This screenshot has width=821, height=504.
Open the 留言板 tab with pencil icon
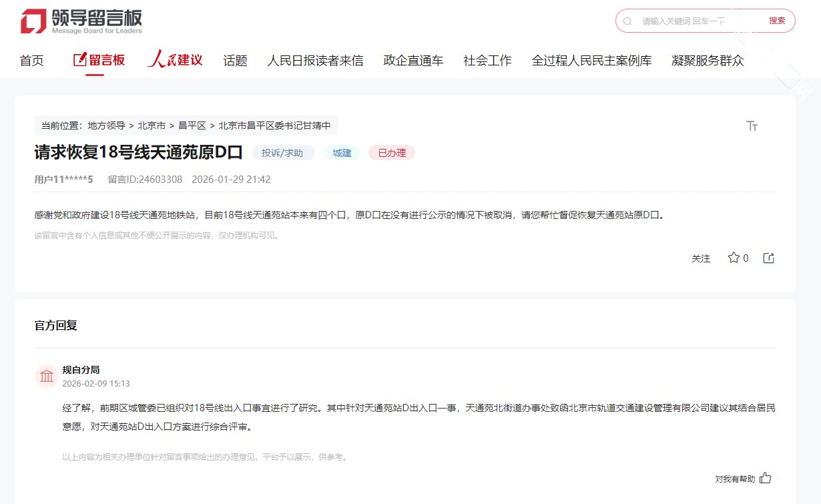[99, 61]
